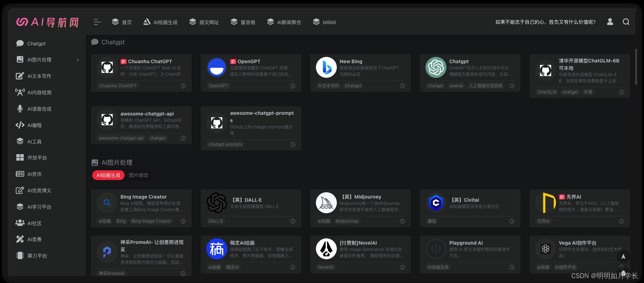644x283 pixels.
Task: Click the New Bing logo icon
Action: pyautogui.click(x=326, y=67)
